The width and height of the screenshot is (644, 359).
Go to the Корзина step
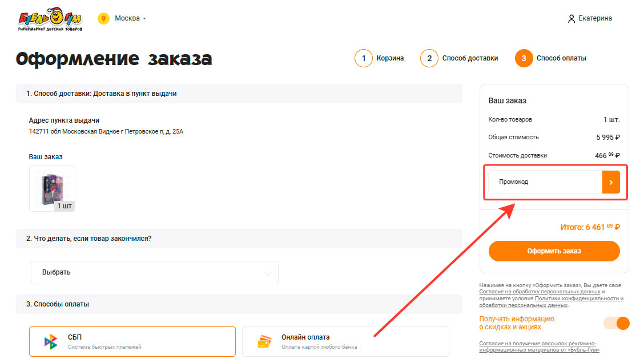(390, 58)
